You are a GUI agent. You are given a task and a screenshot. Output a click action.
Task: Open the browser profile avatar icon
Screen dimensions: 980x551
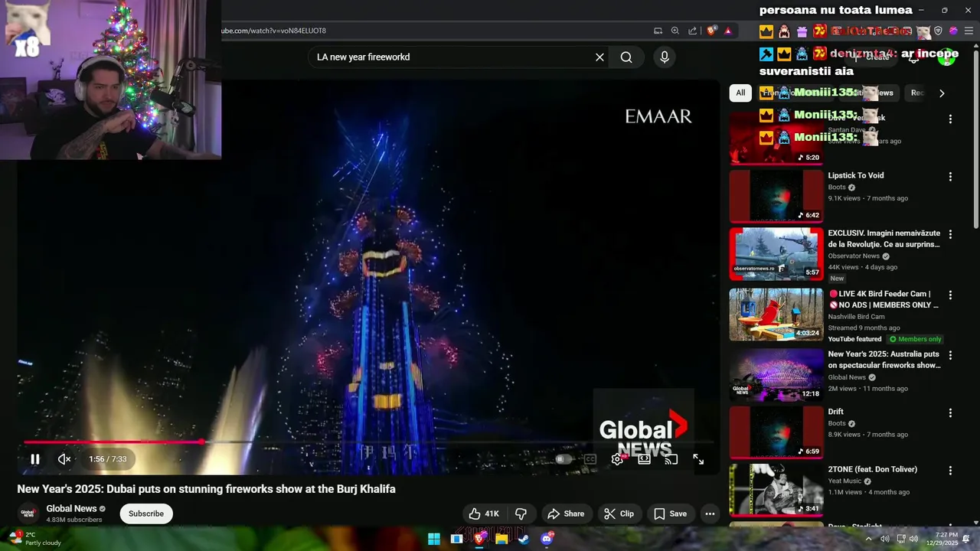click(x=954, y=31)
